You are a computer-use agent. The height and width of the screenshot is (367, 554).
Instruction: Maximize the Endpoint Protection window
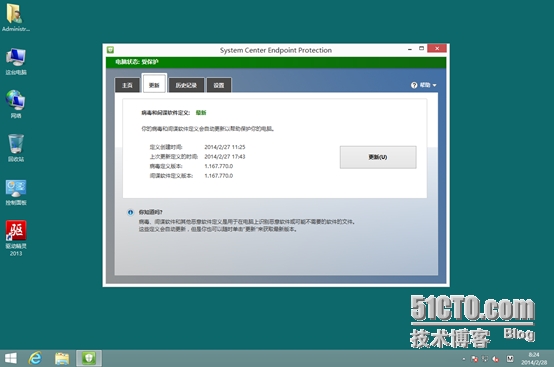click(x=422, y=48)
